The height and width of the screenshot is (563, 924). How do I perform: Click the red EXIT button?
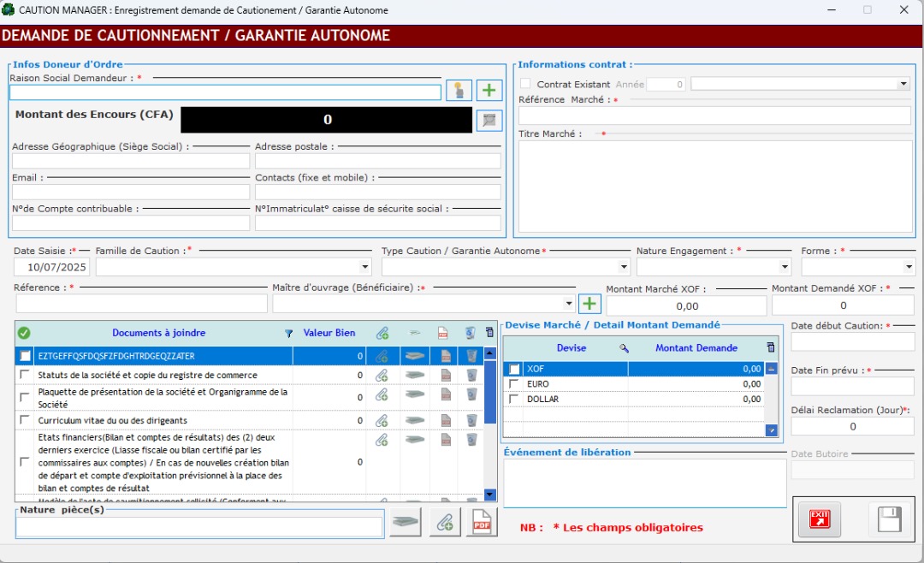[819, 519]
